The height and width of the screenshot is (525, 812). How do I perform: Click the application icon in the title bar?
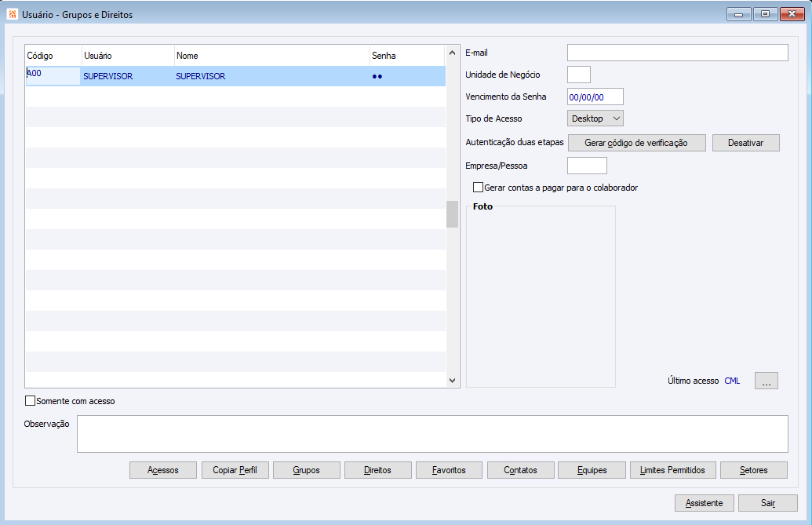click(13, 14)
